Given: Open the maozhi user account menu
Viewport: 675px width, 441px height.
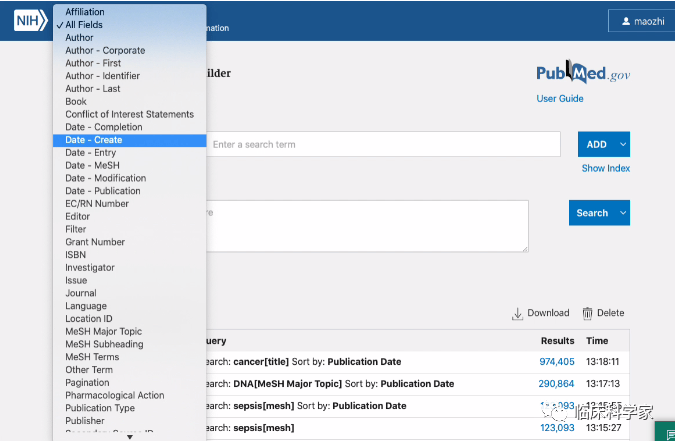Looking at the screenshot, I should click(x=642, y=21).
